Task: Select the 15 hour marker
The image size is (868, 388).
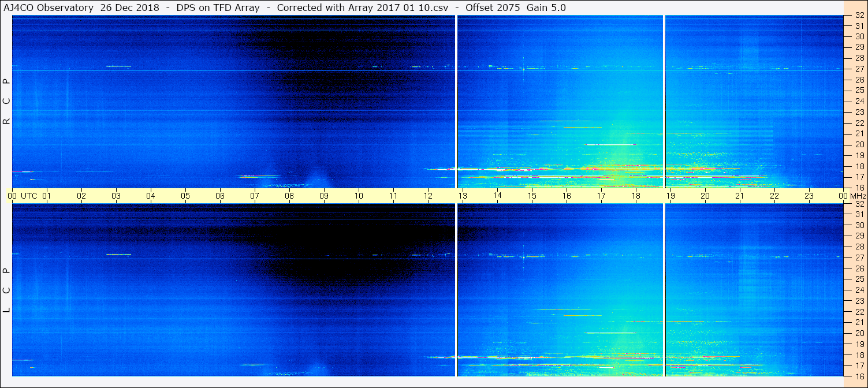Action: click(532, 196)
